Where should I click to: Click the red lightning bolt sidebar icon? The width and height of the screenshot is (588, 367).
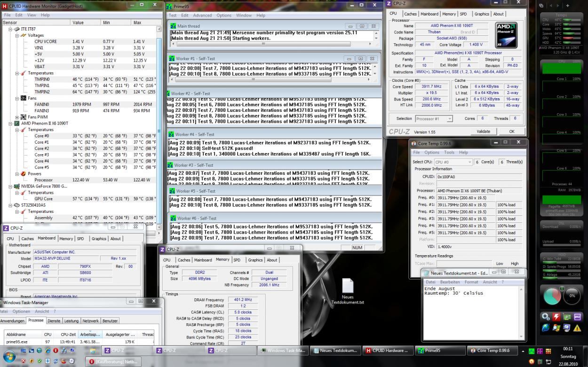pos(556,317)
